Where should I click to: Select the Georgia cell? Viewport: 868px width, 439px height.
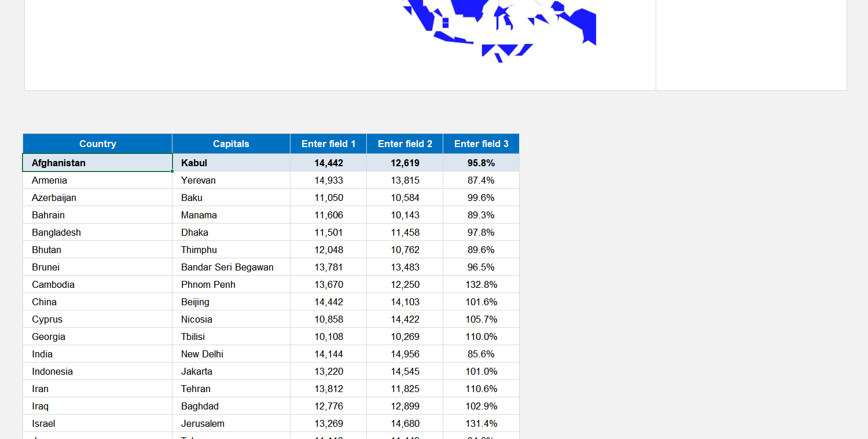[97, 336]
